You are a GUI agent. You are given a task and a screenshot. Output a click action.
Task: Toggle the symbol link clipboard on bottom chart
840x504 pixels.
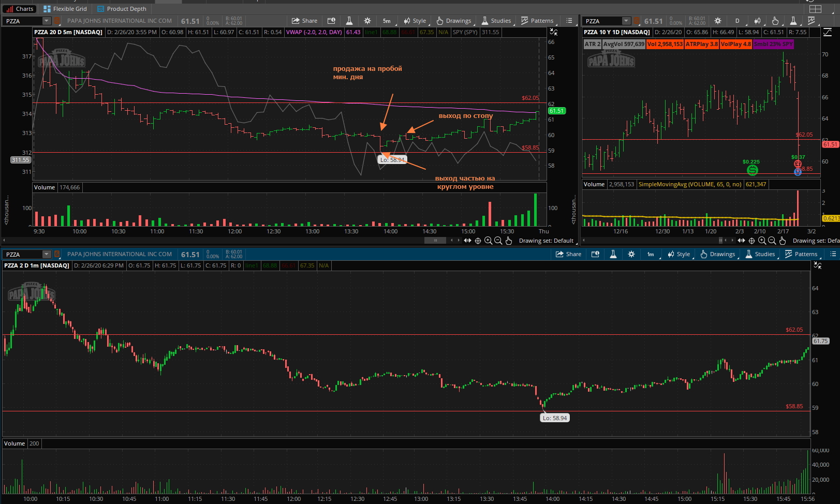(57, 254)
